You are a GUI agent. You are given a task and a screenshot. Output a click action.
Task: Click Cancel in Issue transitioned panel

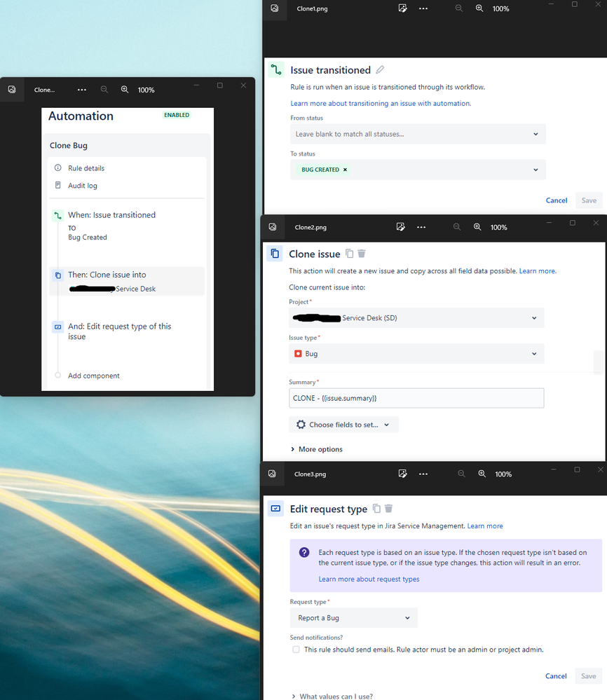click(x=557, y=200)
